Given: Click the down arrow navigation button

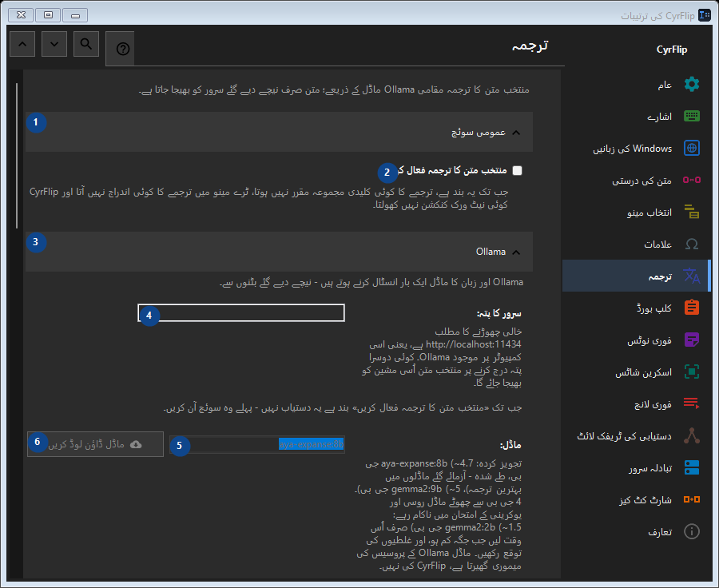Looking at the screenshot, I should pyautogui.click(x=54, y=44).
